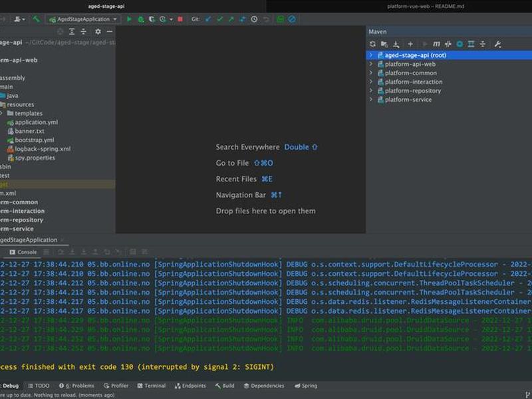Expand platform-service in the Maven tree
Screen dimensions: 532x399
(x=371, y=99)
